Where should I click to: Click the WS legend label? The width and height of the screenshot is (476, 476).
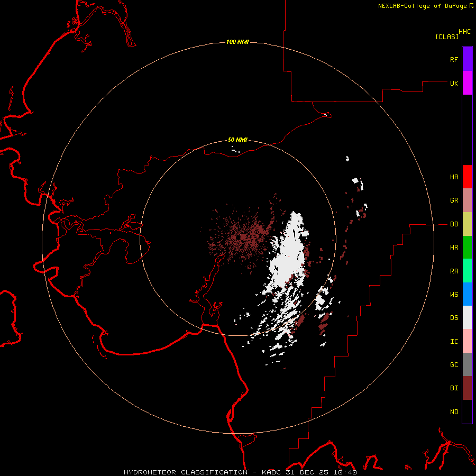[454, 294]
